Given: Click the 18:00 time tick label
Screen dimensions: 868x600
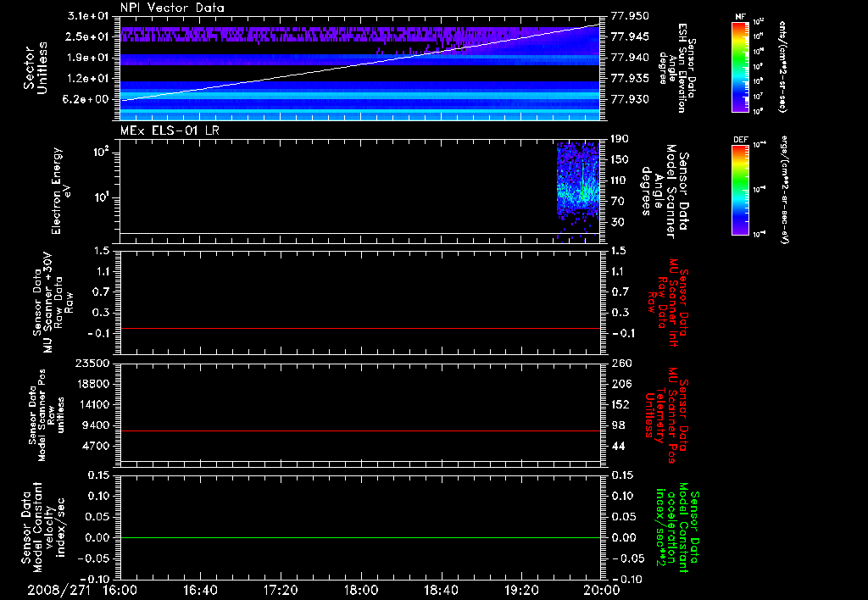Looking at the screenshot, I should click(361, 590).
